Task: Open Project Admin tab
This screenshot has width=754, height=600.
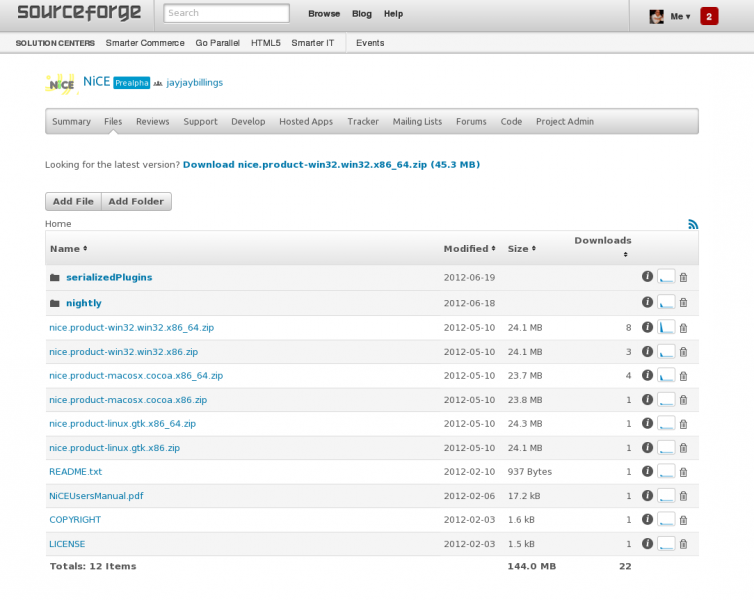Action: (565, 122)
